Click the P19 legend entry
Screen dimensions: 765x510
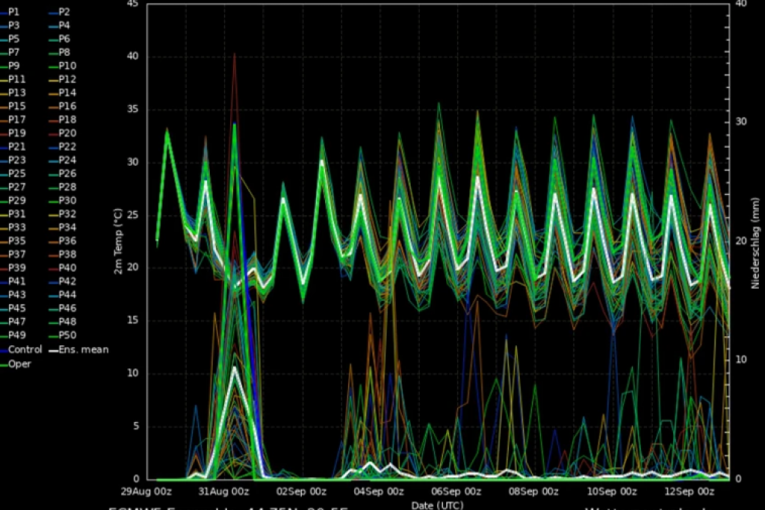click(17, 133)
